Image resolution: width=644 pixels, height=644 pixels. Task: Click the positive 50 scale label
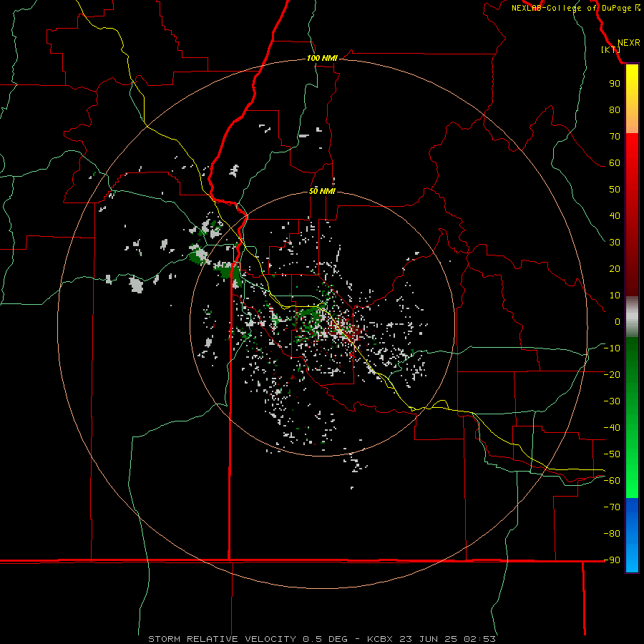615,190
